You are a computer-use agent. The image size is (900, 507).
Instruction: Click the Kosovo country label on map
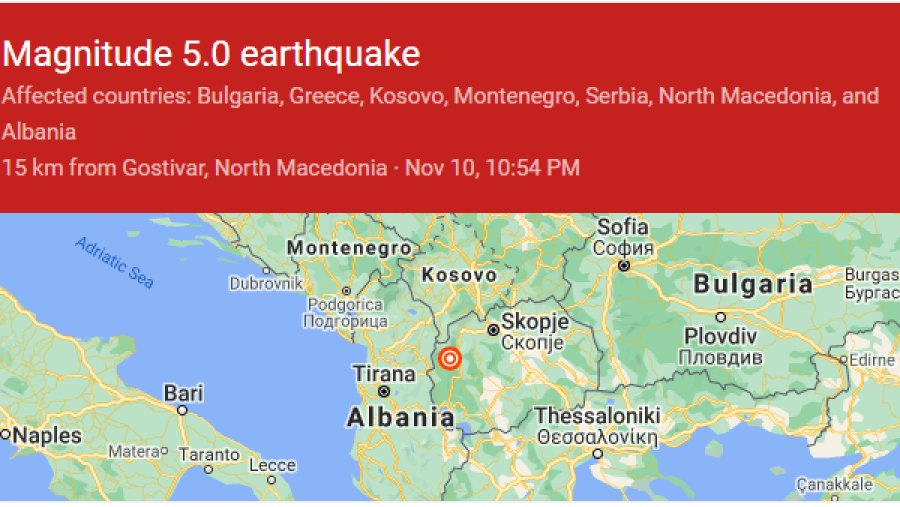[459, 275]
